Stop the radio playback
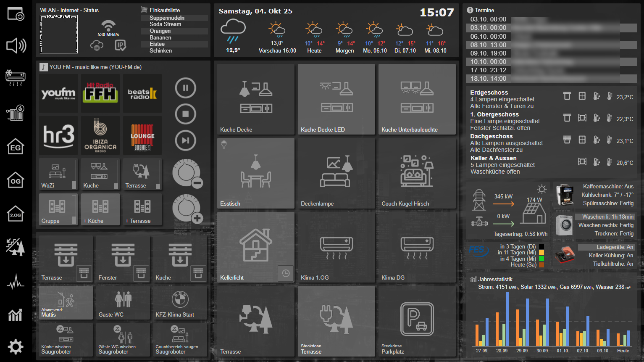Screen dimensions: 644x362 [x=185, y=114]
